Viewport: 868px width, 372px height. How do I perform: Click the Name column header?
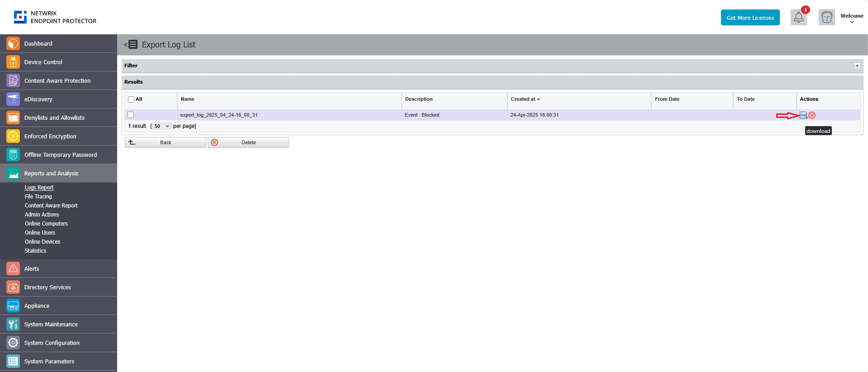(x=187, y=99)
